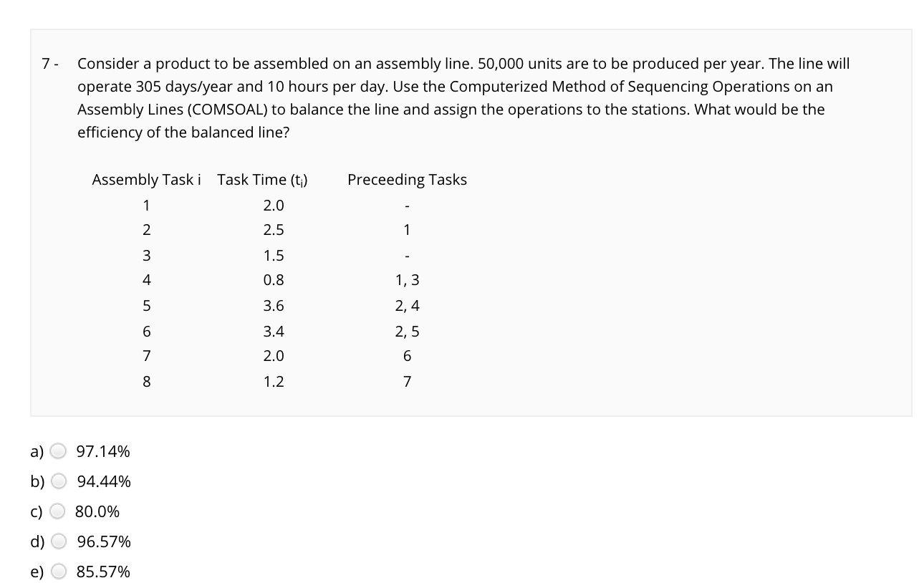Pick the 85.57% answer choice
Image resolution: width=924 pixels, height=583 pixels.
[x=59, y=572]
